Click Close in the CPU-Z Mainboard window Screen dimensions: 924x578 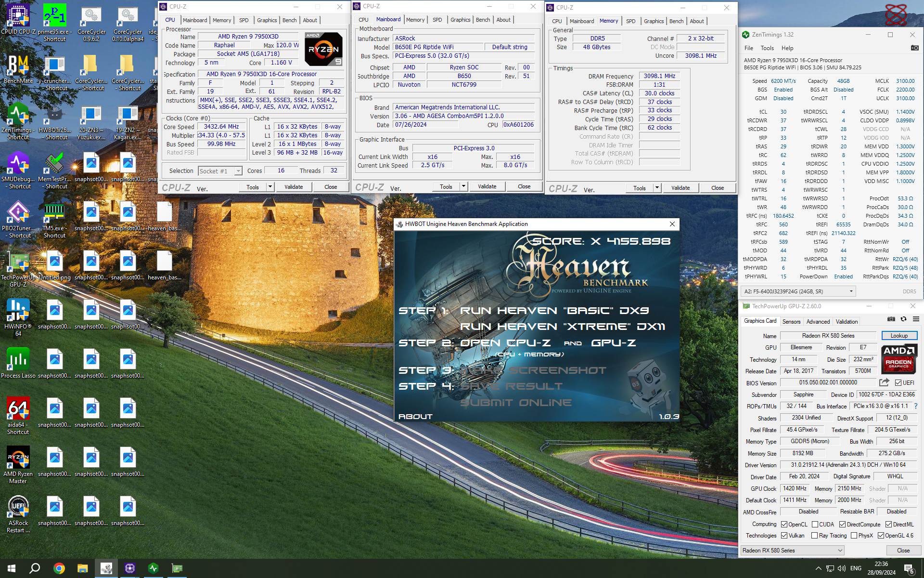[524, 186]
